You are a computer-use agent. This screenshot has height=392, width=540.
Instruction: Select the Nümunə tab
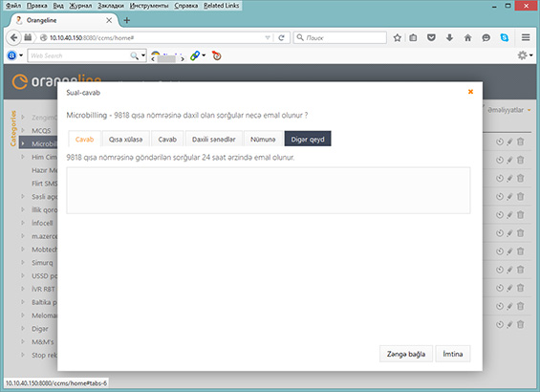[x=263, y=140]
